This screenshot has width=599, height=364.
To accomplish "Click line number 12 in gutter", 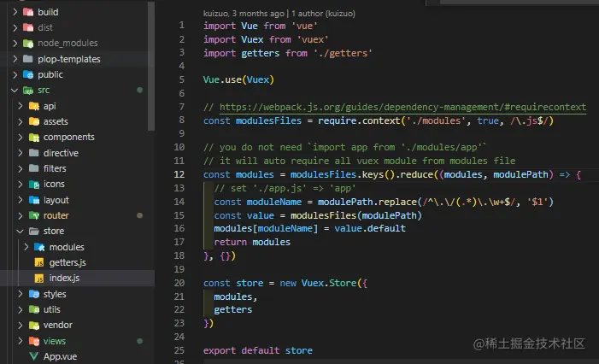I will tap(179, 174).
